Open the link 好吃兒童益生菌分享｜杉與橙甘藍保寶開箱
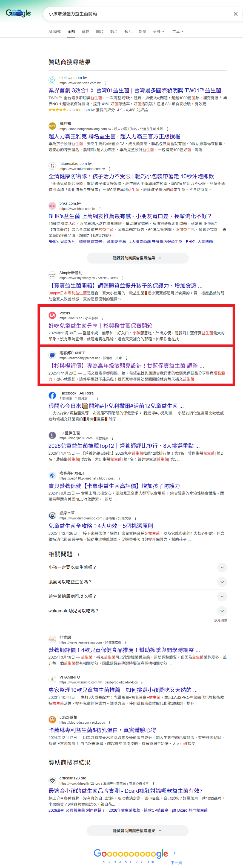 [101, 326]
